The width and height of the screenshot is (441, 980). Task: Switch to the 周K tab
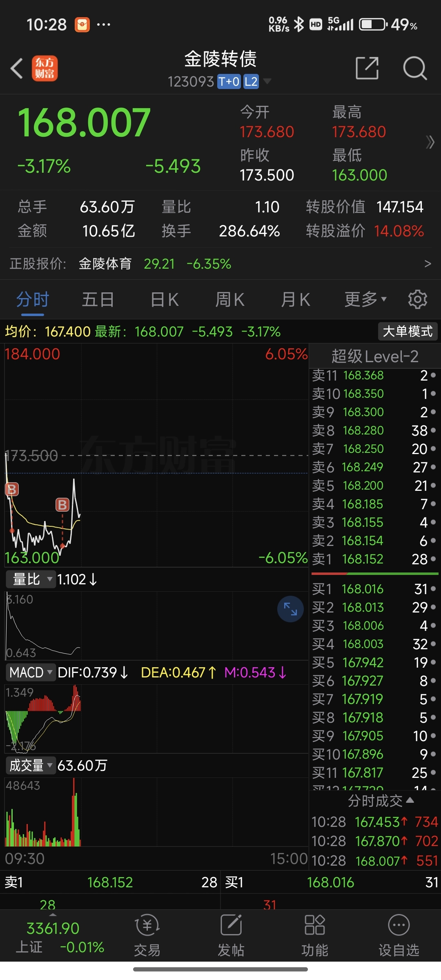click(x=230, y=299)
